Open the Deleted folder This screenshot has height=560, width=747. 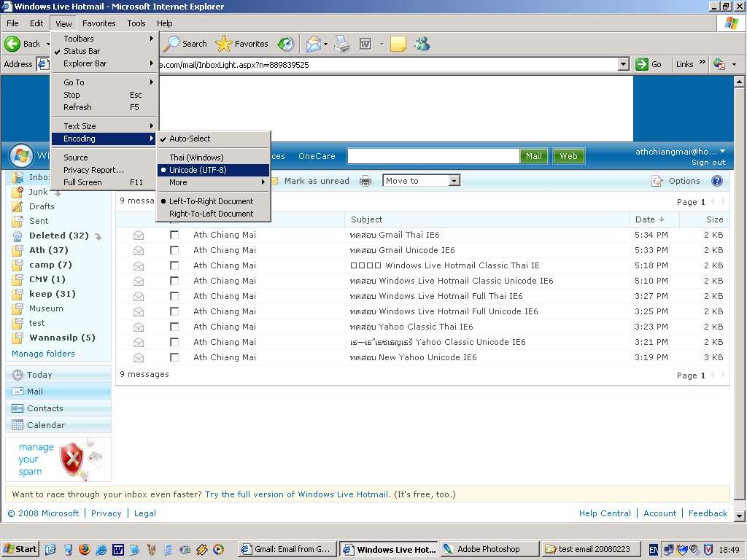(x=58, y=236)
